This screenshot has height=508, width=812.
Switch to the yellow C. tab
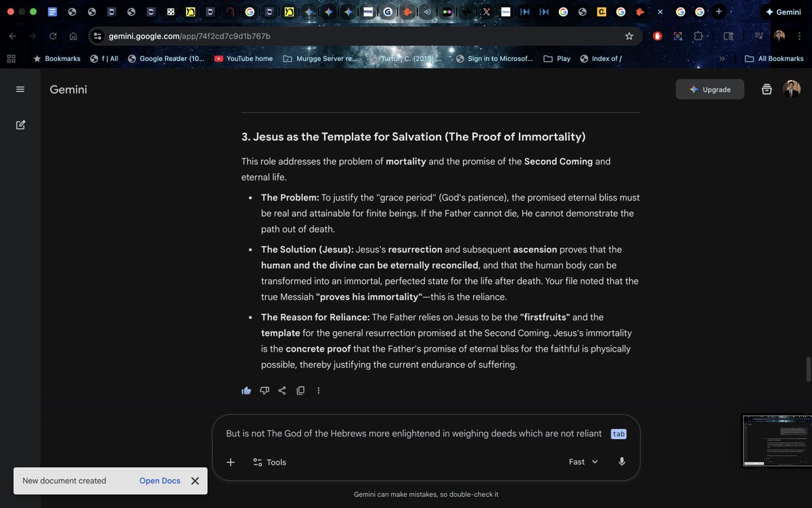coord(602,12)
